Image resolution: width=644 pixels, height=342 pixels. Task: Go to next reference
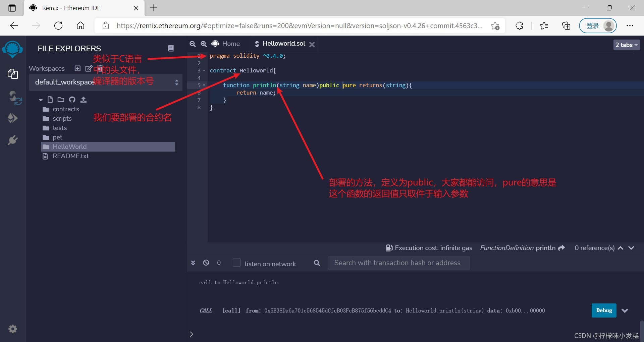click(631, 248)
